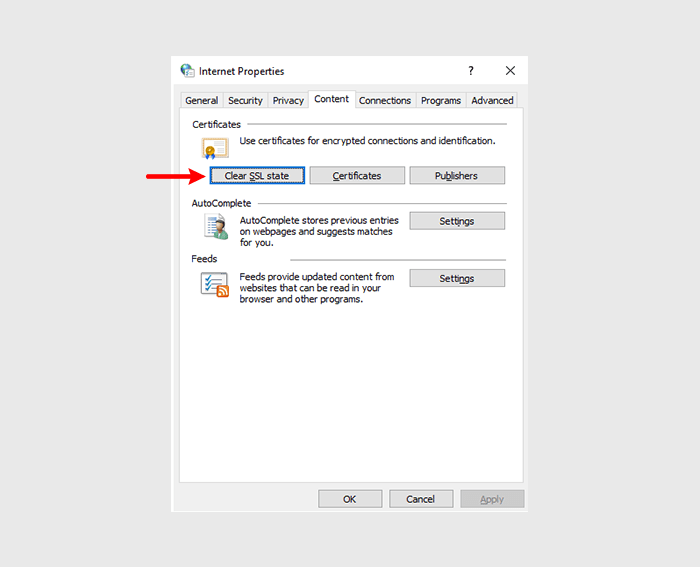Click the Apply button
Screen dimensions: 700x567
(492, 499)
